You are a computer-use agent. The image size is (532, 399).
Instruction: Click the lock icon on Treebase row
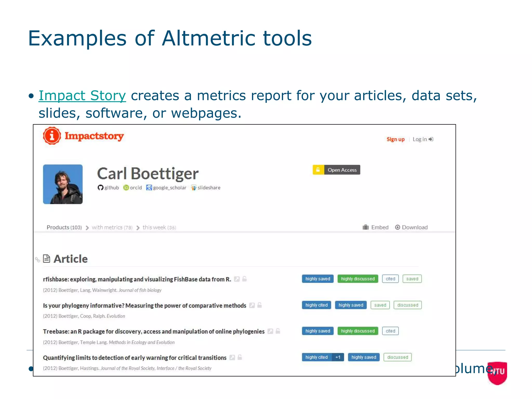point(278,331)
